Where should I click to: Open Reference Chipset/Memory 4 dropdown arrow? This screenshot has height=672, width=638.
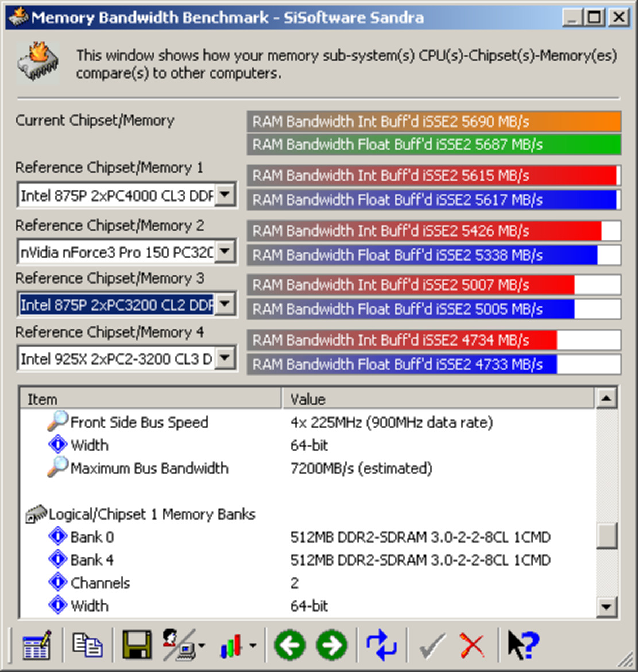(225, 358)
